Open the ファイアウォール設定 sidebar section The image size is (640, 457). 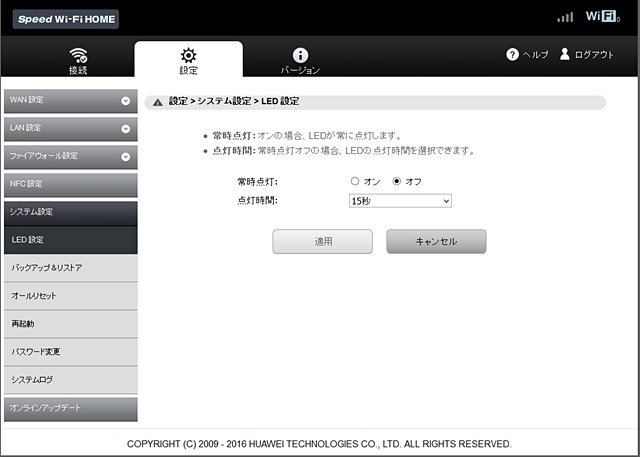71,157
